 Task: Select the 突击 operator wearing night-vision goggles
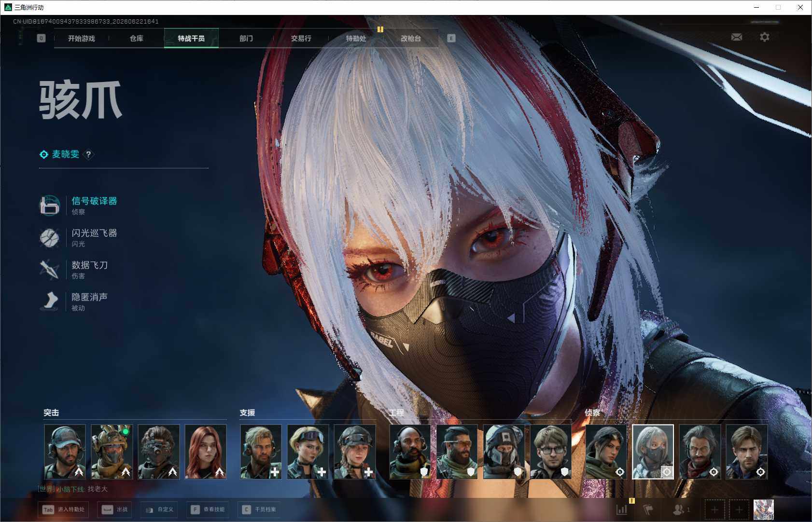158,452
